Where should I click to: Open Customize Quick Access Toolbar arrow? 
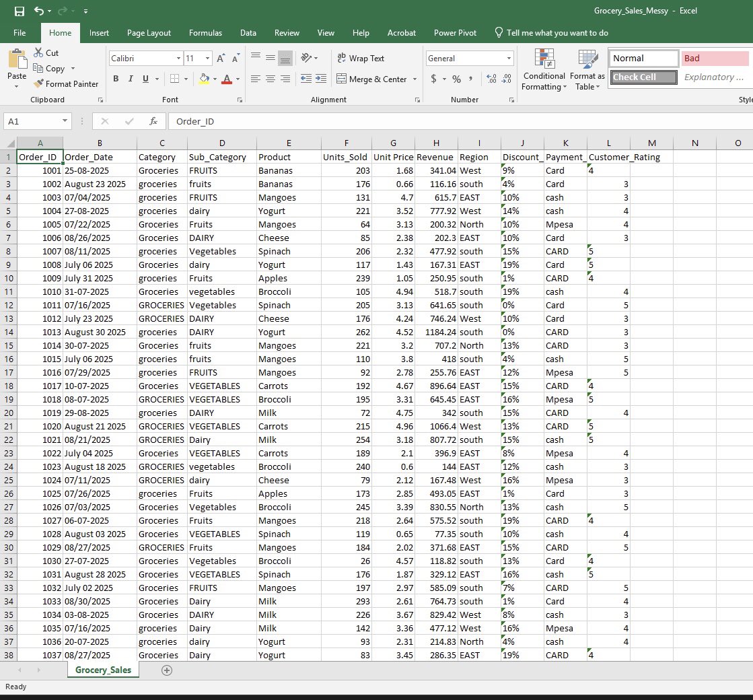click(85, 11)
